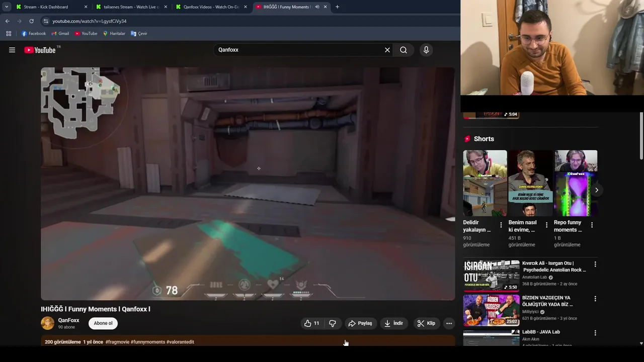This screenshot has height=362, width=644.
Task: Open a new browser tab
Action: pyautogui.click(x=337, y=7)
